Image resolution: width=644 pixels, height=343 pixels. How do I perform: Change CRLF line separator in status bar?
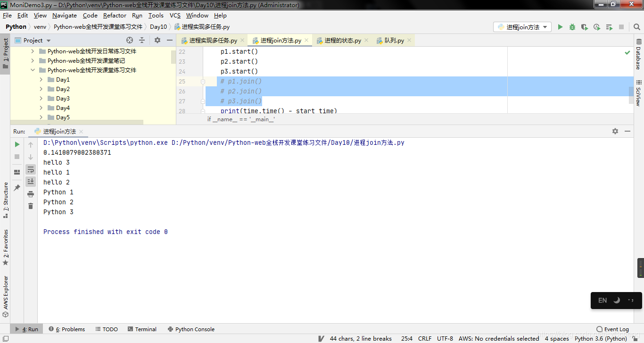425,338
